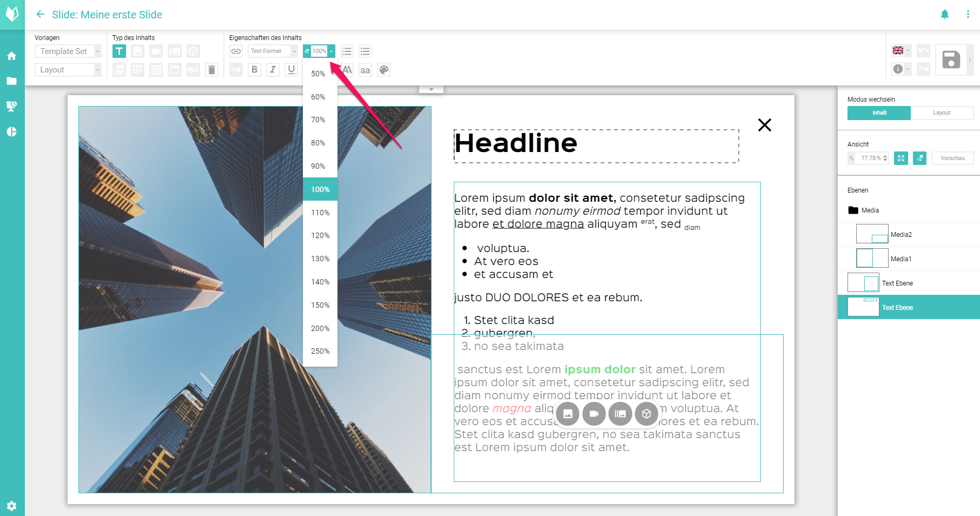
Task: Click the fit-to-screen view icon
Action: tap(901, 158)
